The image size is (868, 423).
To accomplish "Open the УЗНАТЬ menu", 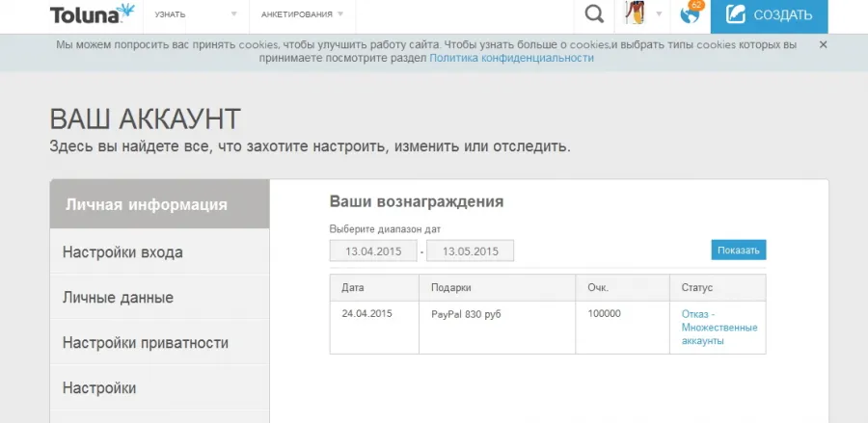I will [x=170, y=14].
